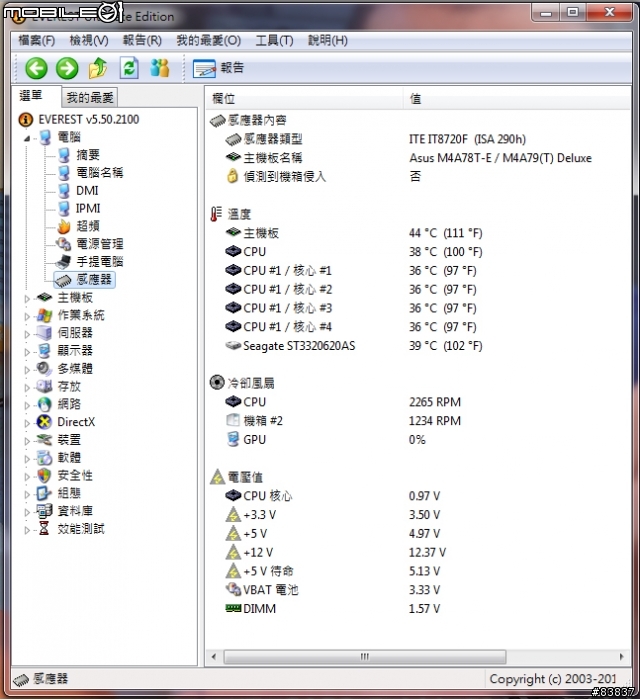
Task: Open 手提電腦 laptop item
Action: pyautogui.click(x=100, y=262)
